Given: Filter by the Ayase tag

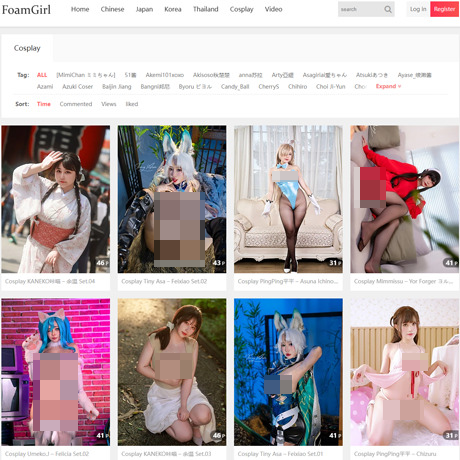Looking at the screenshot, I should click(414, 75).
